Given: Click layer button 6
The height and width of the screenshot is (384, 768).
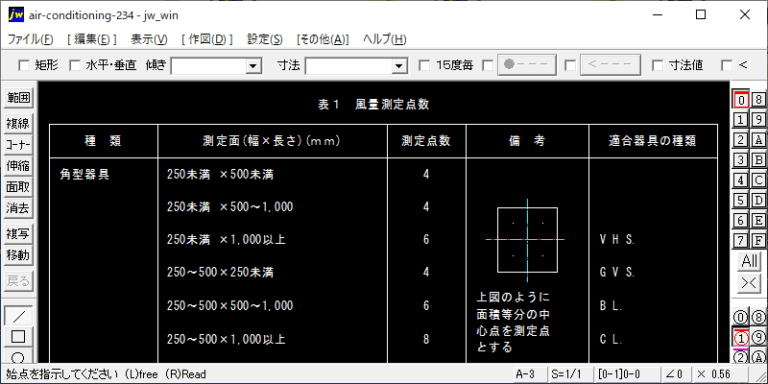Looking at the screenshot, I should (x=741, y=220).
